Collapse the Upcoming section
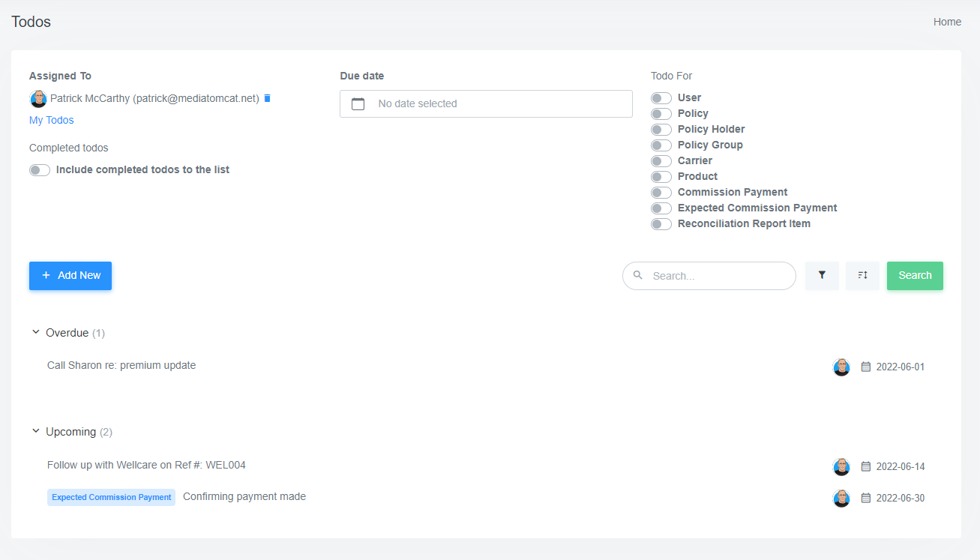The image size is (980, 560). pos(35,430)
